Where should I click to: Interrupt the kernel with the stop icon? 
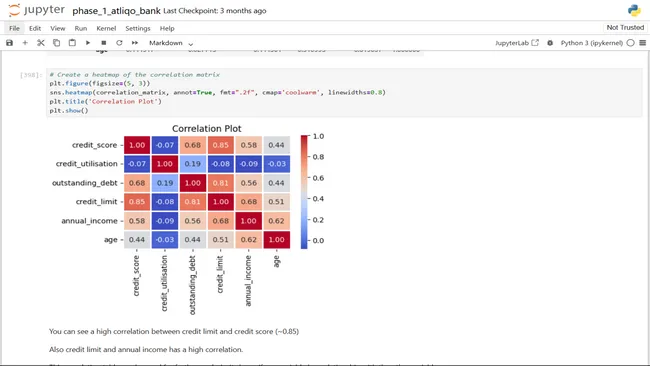click(x=104, y=43)
